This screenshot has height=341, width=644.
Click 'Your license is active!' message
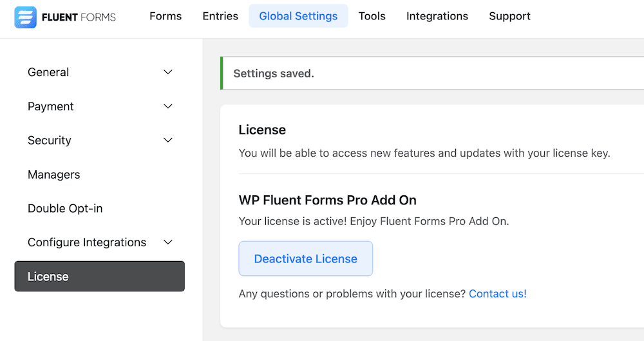point(374,221)
